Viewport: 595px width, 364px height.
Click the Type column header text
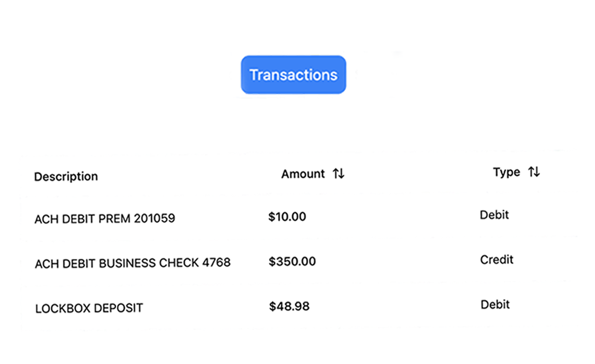click(x=506, y=172)
